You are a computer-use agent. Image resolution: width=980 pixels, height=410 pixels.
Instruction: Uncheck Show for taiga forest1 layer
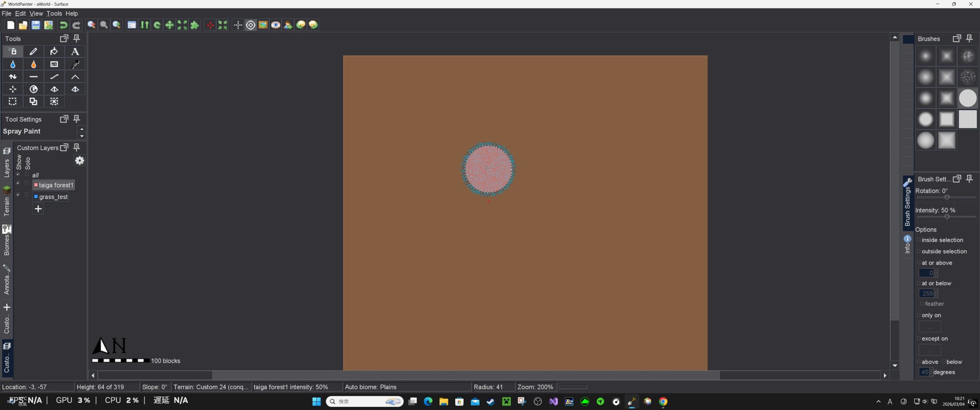pos(18,183)
